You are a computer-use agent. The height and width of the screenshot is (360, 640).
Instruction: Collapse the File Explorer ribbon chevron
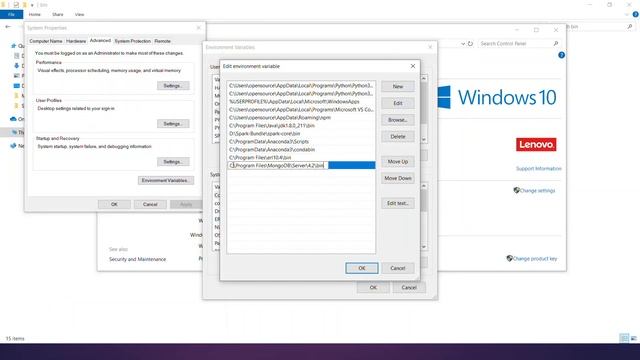tap(627, 15)
